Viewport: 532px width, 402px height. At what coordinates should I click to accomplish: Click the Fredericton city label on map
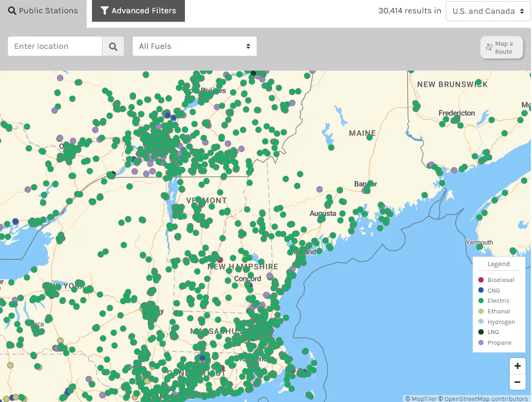click(457, 113)
